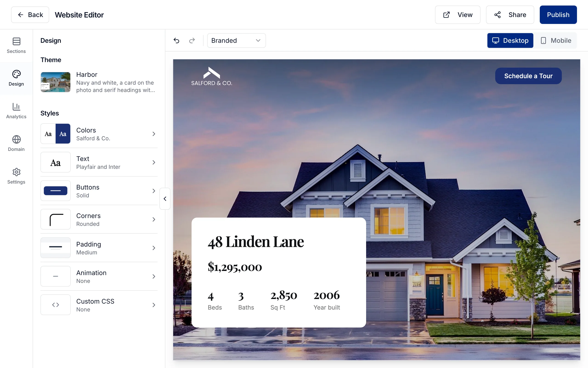Viewport: 588px width, 368px height.
Task: Click the undo arrow icon
Action: 176,40
